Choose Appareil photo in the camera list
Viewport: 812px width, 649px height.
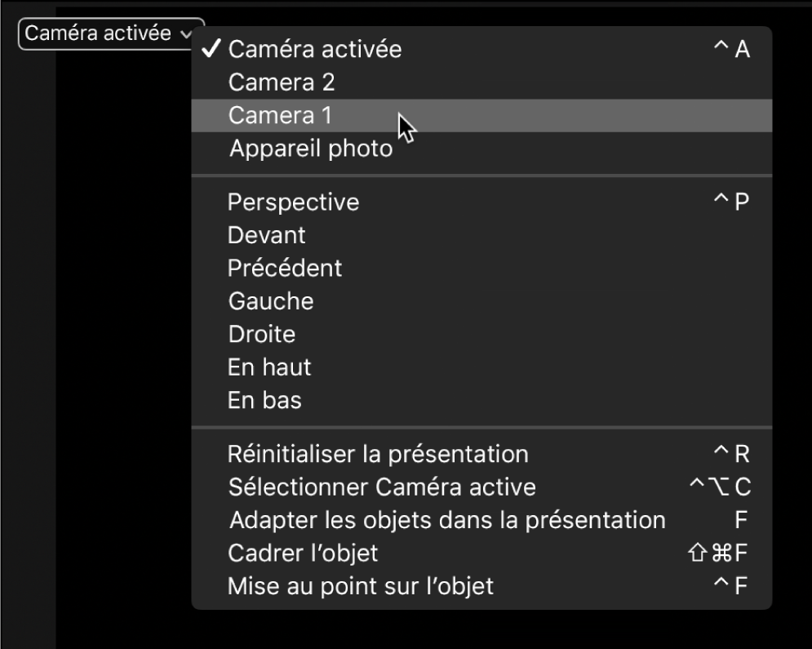click(311, 148)
